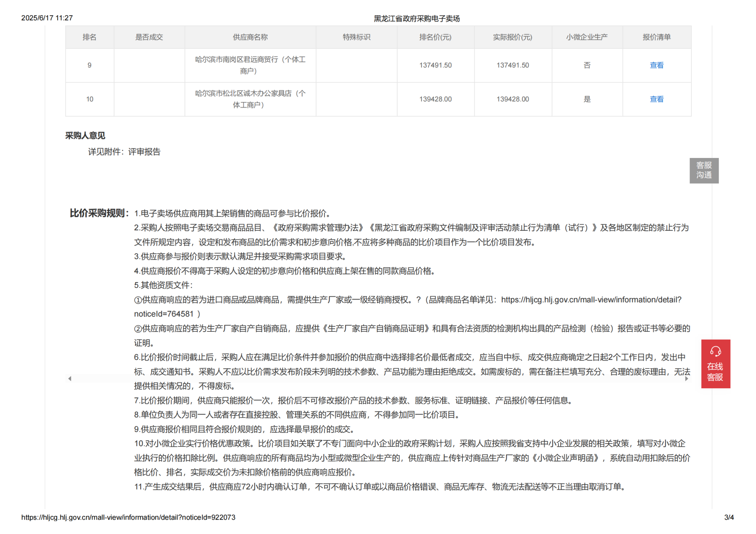The image size is (756, 534).
Task: Click the 评审报告 attachment text
Action: click(x=144, y=152)
